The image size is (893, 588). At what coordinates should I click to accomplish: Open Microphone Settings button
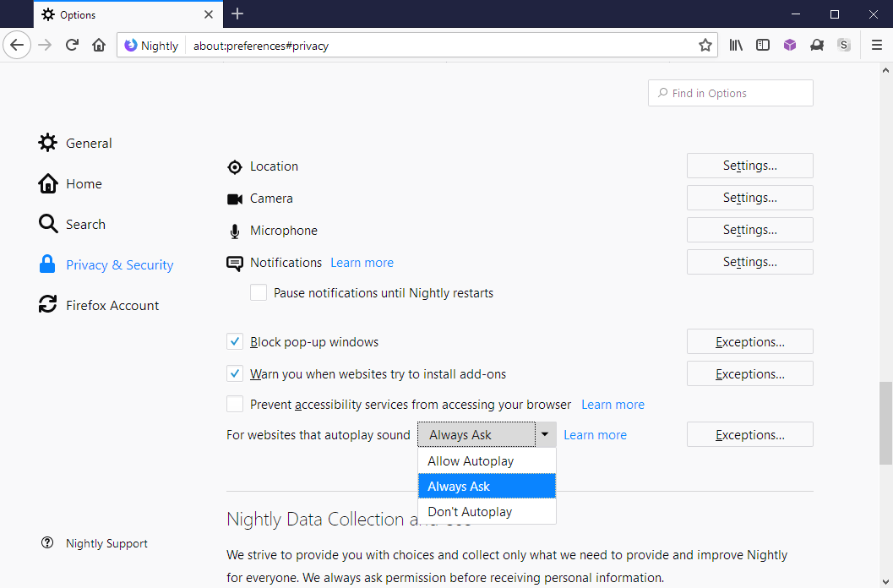tap(749, 230)
